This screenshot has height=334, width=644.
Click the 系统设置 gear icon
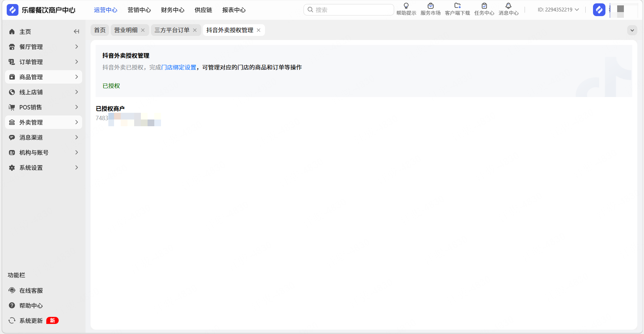(12, 168)
